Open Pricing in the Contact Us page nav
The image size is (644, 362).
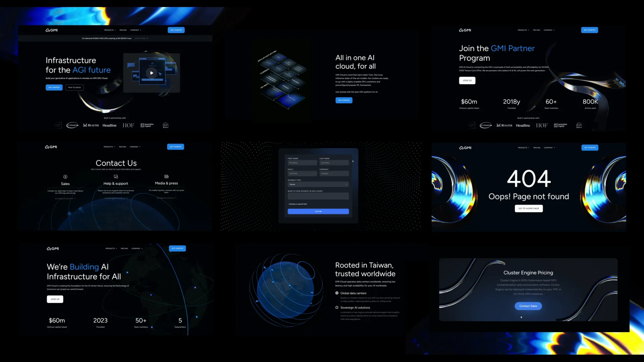122,147
